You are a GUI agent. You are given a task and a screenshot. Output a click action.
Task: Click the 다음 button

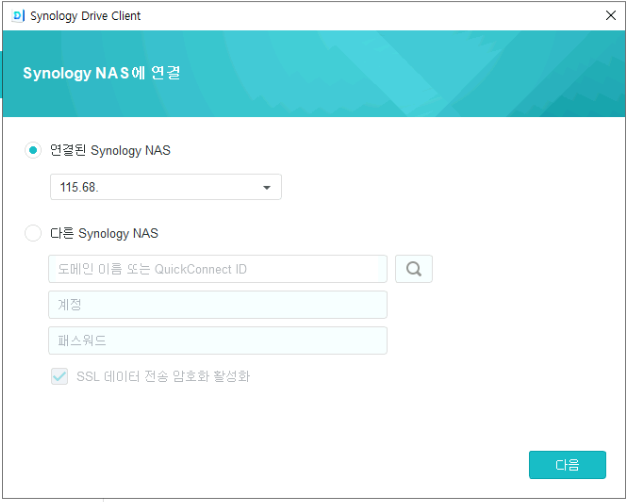click(x=567, y=465)
